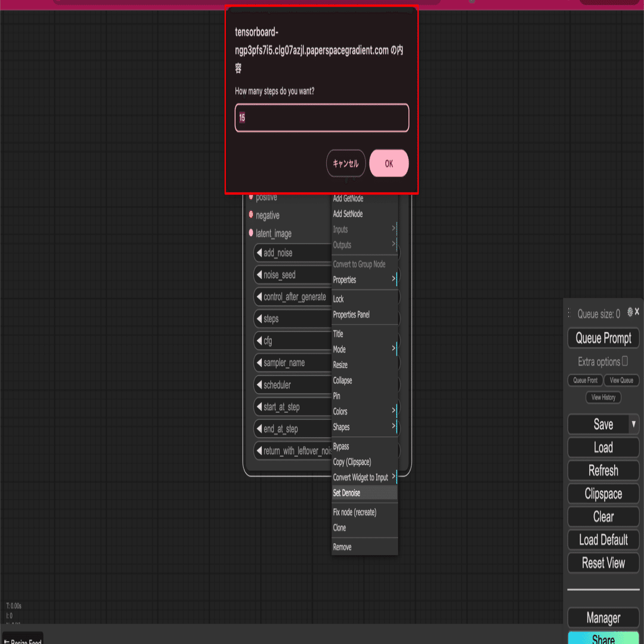The width and height of the screenshot is (644, 644).
Task: Choose Add GetNode in context menu
Action: (x=364, y=199)
